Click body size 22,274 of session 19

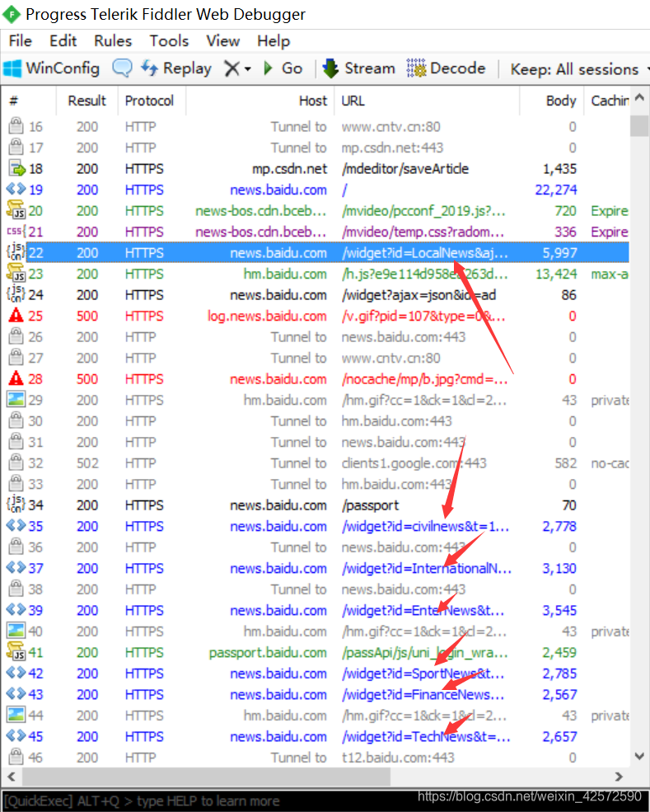point(556,190)
